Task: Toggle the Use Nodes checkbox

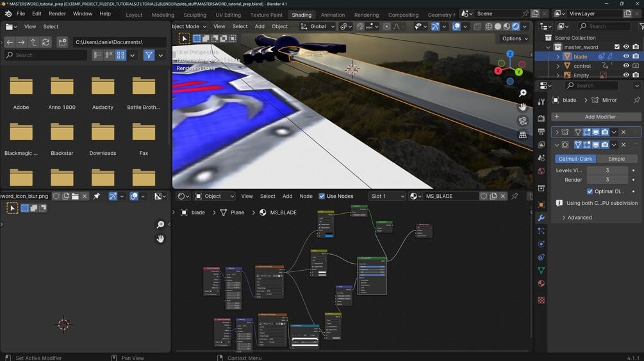Action: (x=322, y=196)
